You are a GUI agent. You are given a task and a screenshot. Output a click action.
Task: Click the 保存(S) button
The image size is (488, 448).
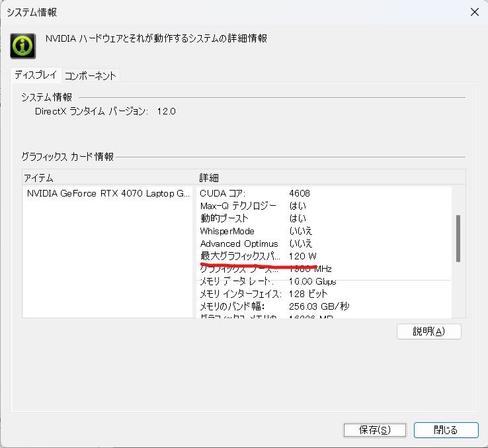tap(375, 430)
